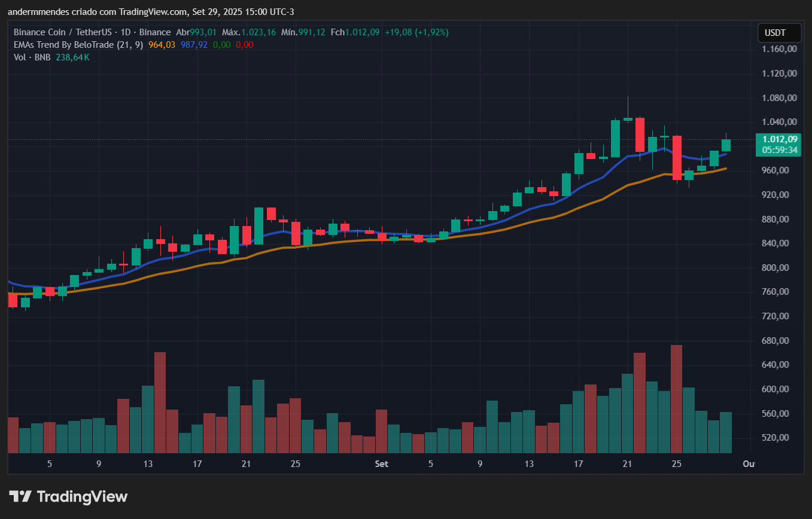Click the blue EMA value 987,92
The image size is (812, 519).
tap(194, 45)
